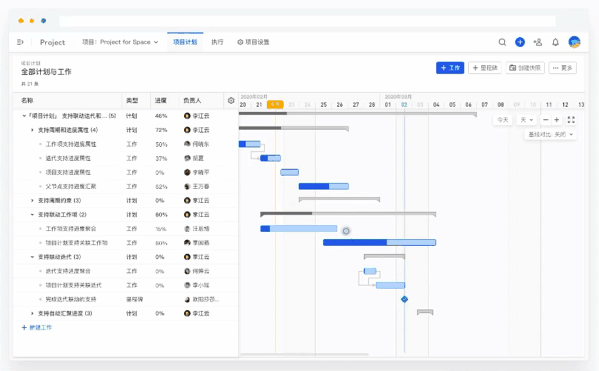Image resolution: width=599 pixels, height=371 pixels.
Task: Click date 02 in March header
Action: tap(404, 105)
